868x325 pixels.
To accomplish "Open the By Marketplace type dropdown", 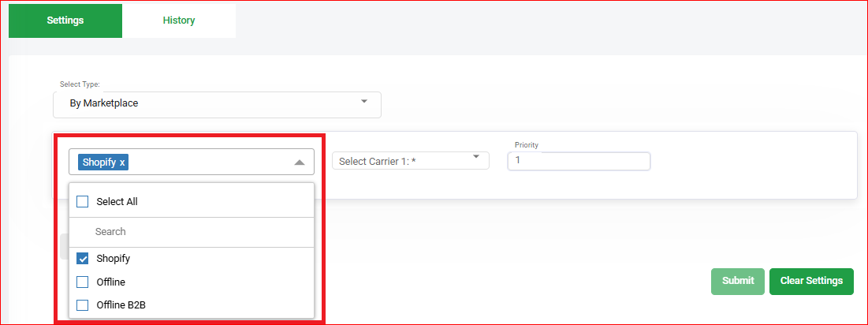I will (x=217, y=105).
